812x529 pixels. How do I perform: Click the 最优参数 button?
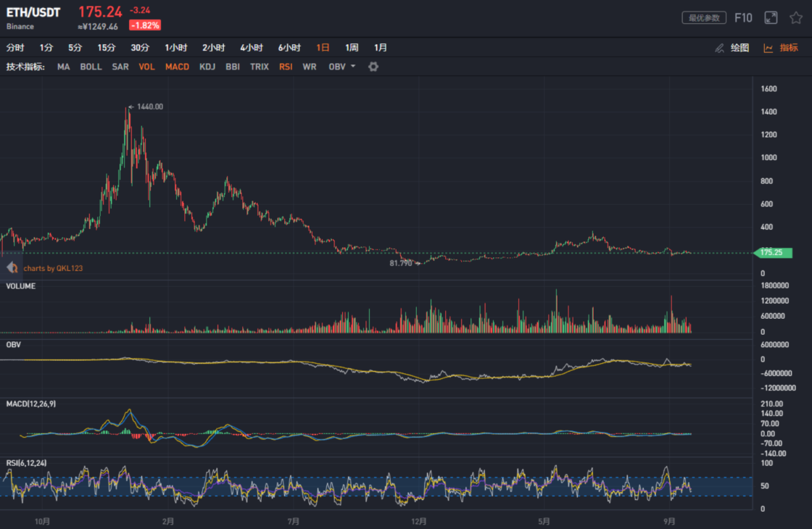click(704, 18)
